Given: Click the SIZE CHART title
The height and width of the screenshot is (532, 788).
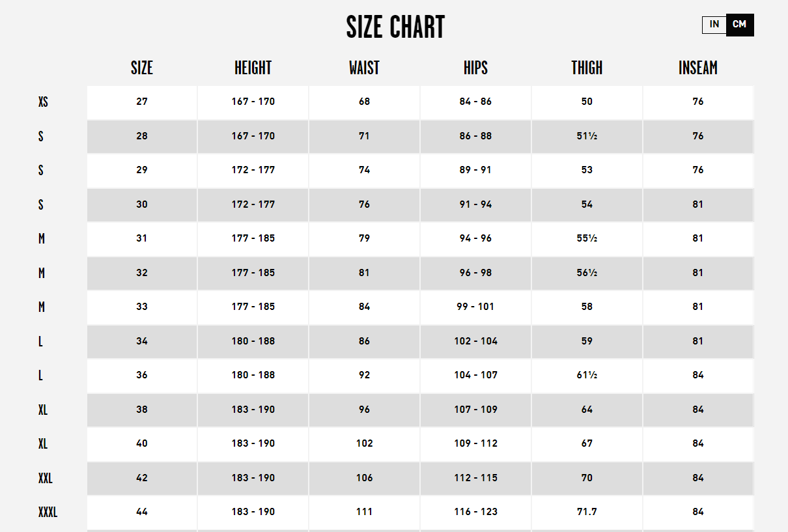Looking at the screenshot, I should (395, 28).
